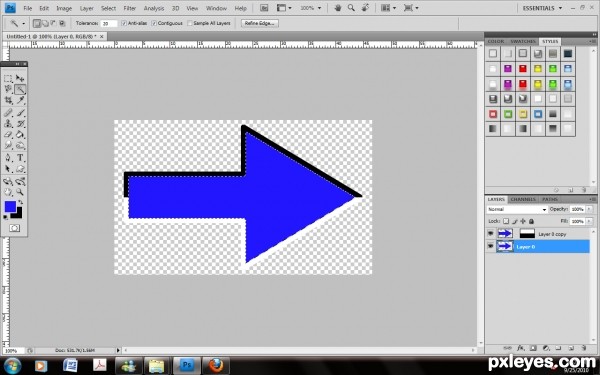This screenshot has width=600, height=375.
Task: Select the Crop tool
Action: pyautogui.click(x=8, y=100)
